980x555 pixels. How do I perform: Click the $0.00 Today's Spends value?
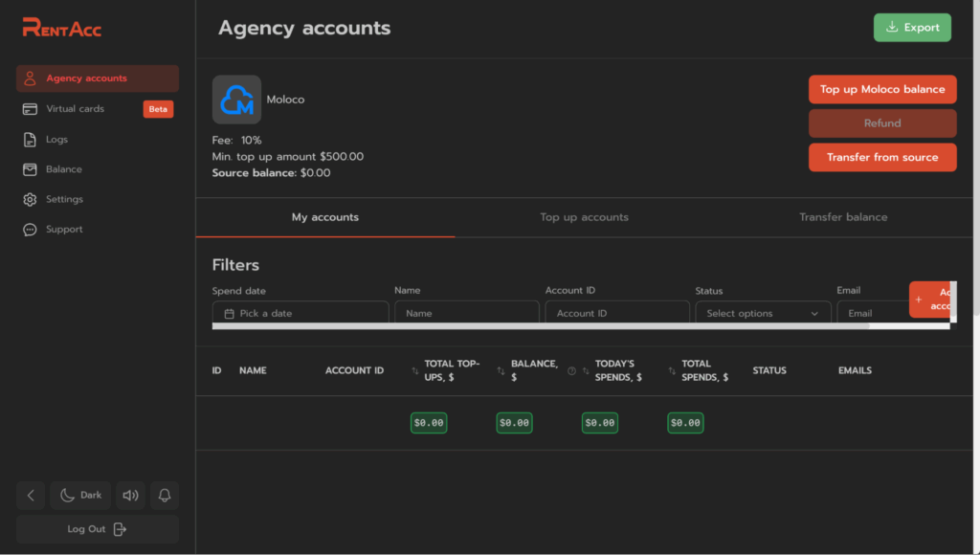coord(600,423)
